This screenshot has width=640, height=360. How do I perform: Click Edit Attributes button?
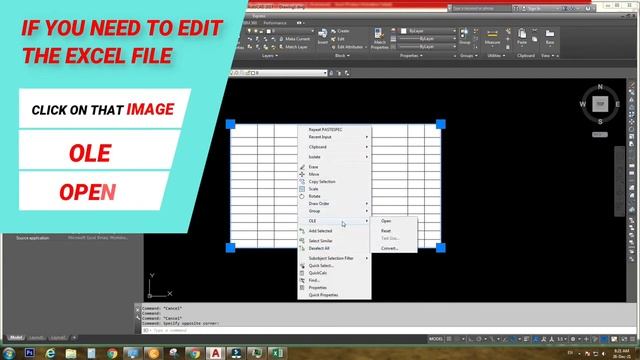[348, 47]
